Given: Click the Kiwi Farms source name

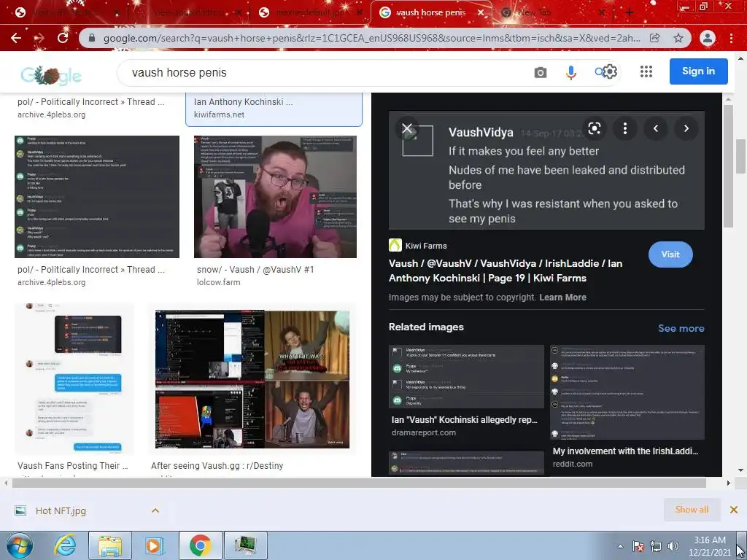Looking at the screenshot, I should pos(426,246).
